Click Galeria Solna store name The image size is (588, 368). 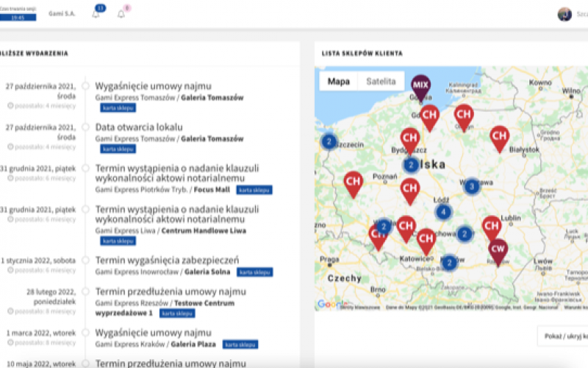[207, 272]
